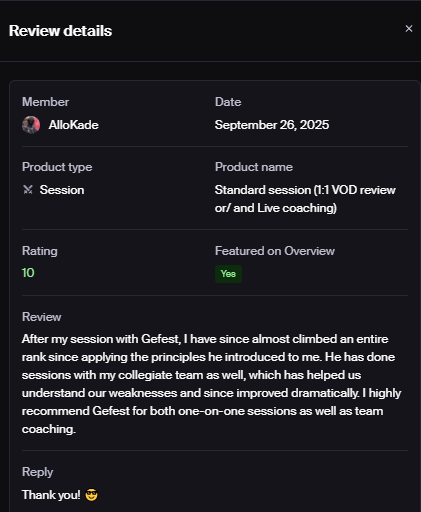The width and height of the screenshot is (421, 512).
Task: Click the review text about Gefest
Action: click(211, 384)
